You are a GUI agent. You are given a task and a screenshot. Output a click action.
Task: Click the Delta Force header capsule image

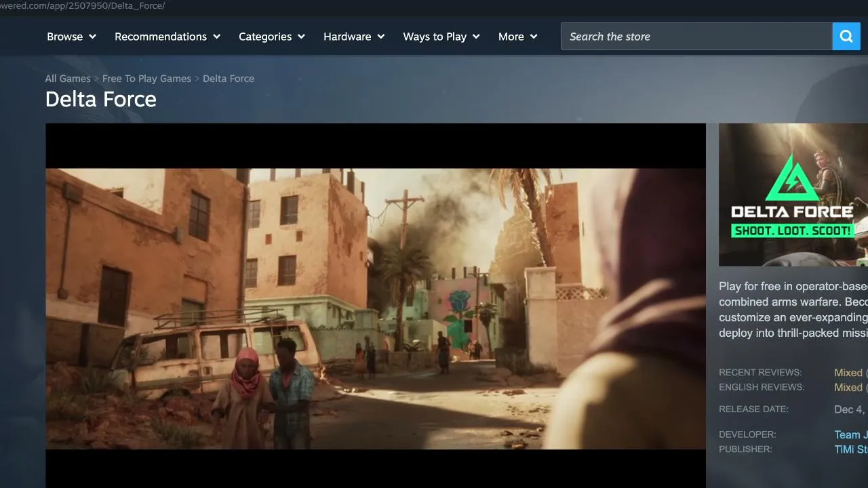pos(793,195)
